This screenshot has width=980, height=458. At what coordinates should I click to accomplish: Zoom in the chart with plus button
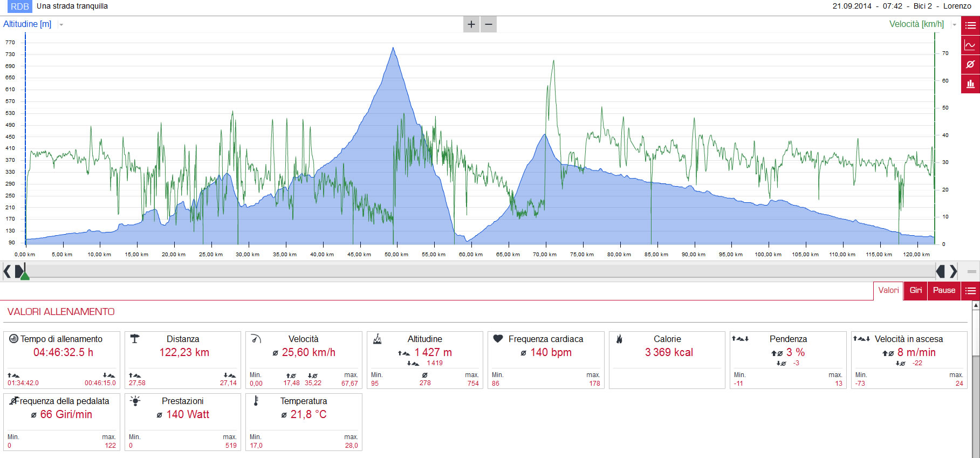click(471, 24)
